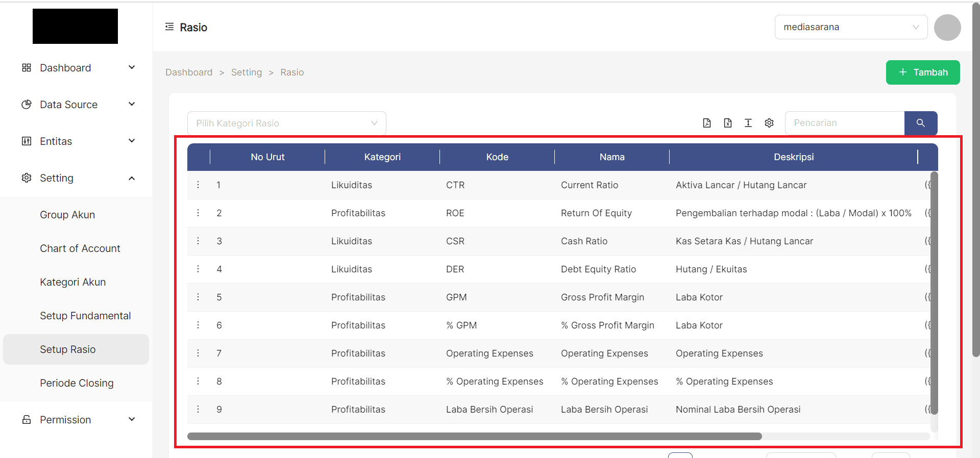This screenshot has width=980, height=458.
Task: Click the row height density icon
Action: 748,123
